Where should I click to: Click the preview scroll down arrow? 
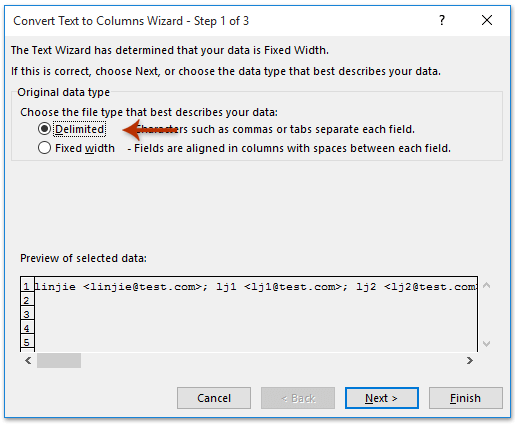tap(486, 344)
